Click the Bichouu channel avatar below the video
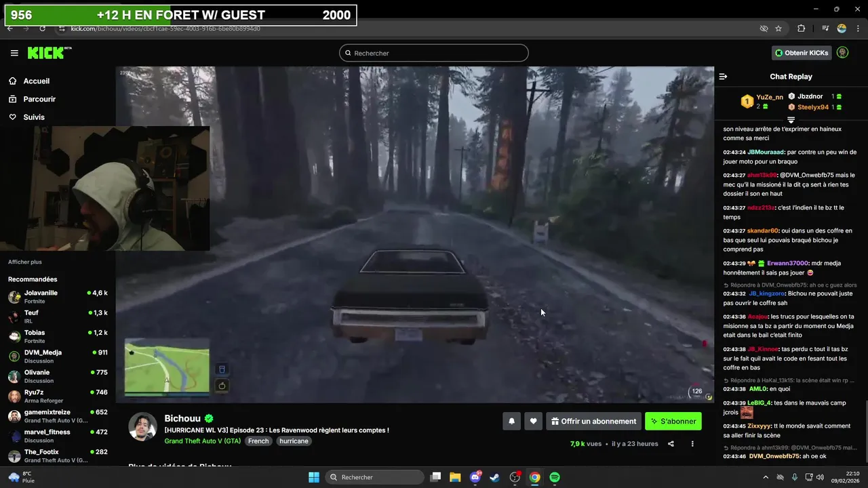 click(x=142, y=426)
